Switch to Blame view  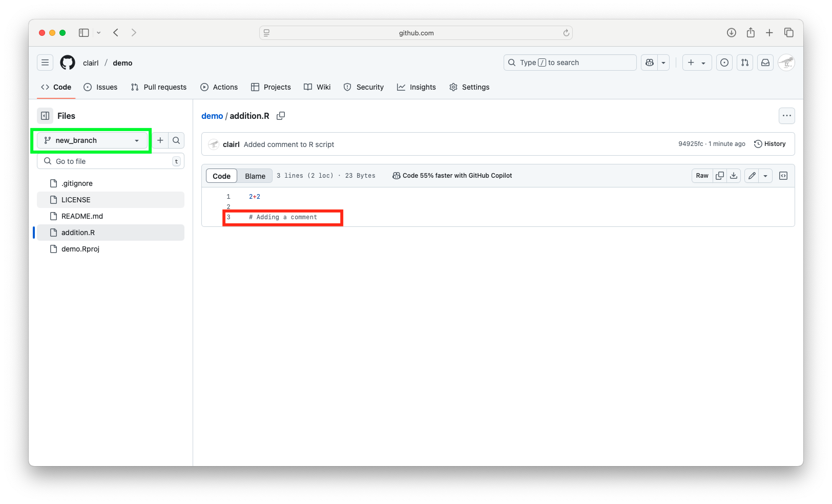(x=255, y=176)
